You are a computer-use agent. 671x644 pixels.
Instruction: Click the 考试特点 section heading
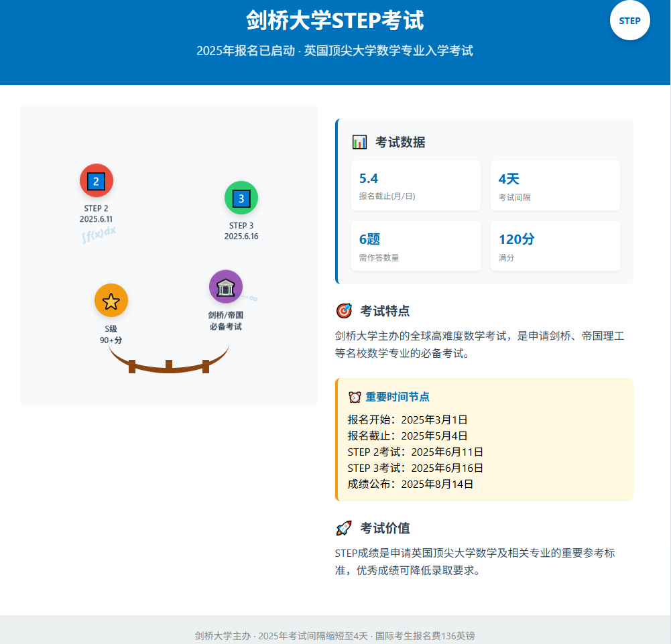coord(385,311)
